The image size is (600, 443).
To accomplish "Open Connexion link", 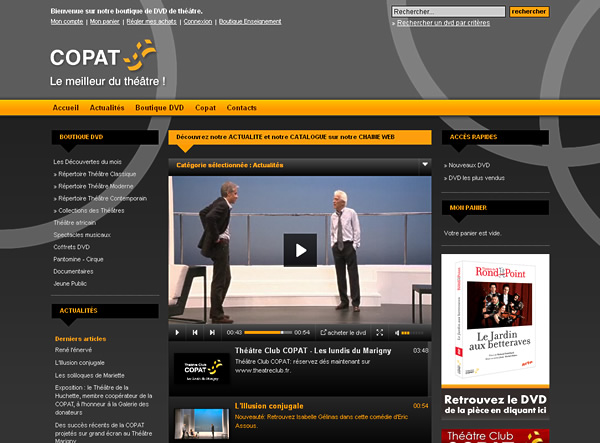I will pos(198,21).
